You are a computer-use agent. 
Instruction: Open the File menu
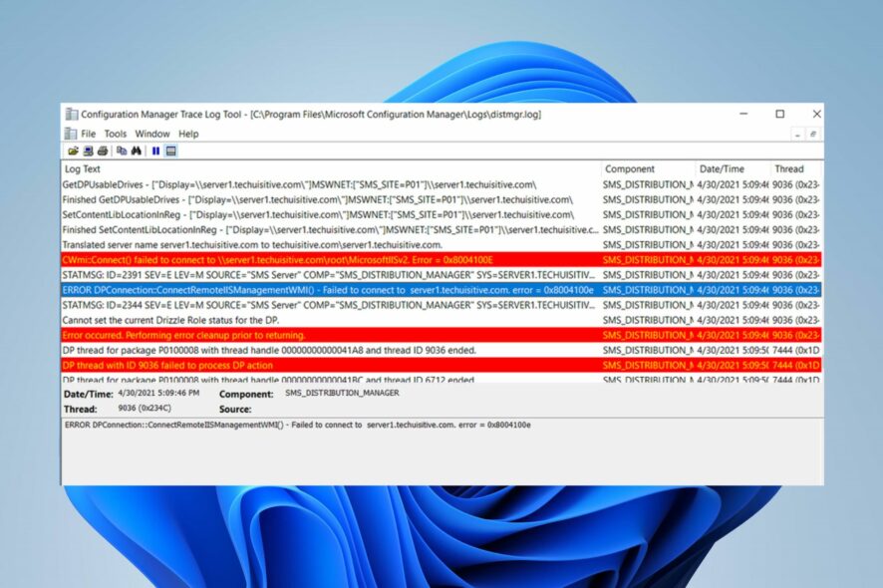tap(90, 133)
